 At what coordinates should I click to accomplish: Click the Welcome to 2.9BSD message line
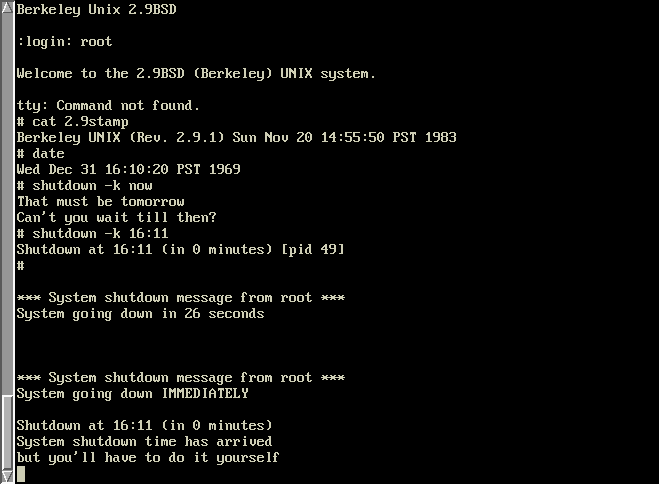(196, 74)
